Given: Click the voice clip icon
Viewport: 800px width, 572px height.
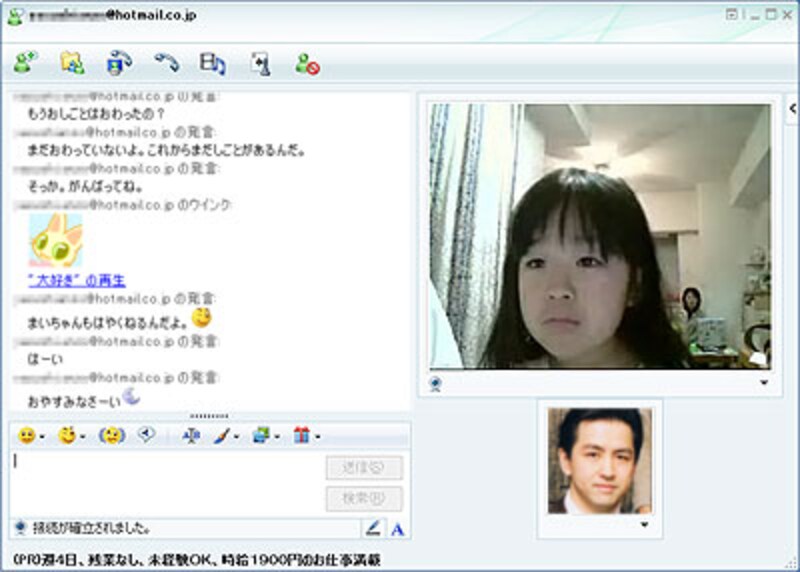Looking at the screenshot, I should [x=146, y=435].
